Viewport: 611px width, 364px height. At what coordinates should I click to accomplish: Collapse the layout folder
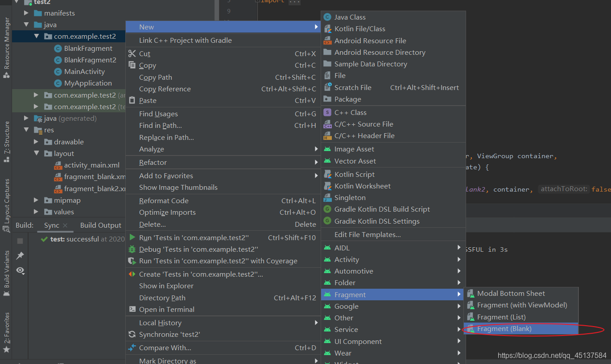point(36,153)
